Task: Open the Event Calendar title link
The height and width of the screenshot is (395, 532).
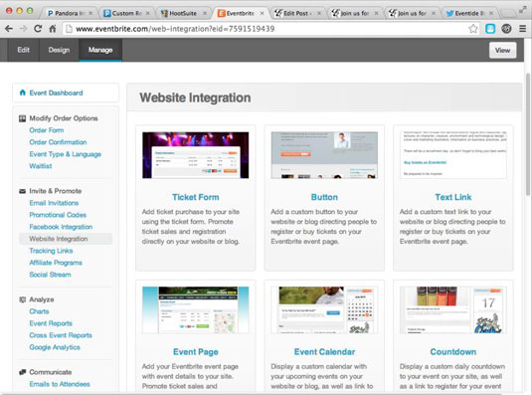Action: tap(325, 352)
